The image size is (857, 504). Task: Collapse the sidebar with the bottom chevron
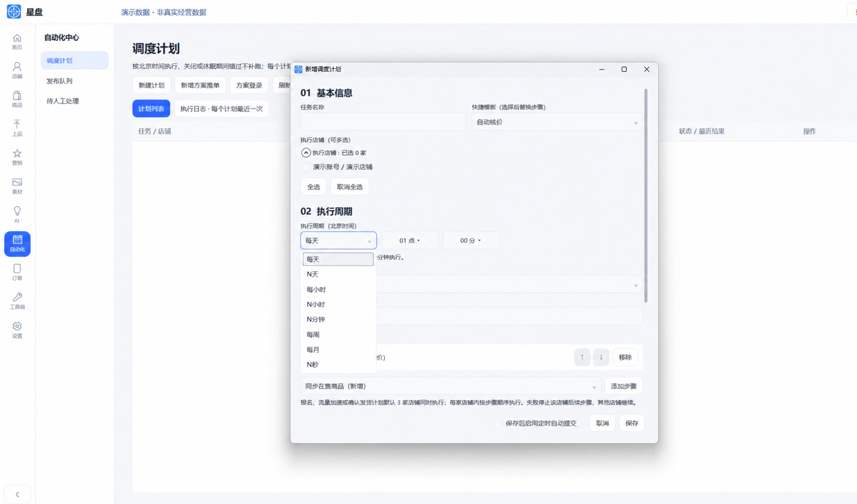(17, 494)
